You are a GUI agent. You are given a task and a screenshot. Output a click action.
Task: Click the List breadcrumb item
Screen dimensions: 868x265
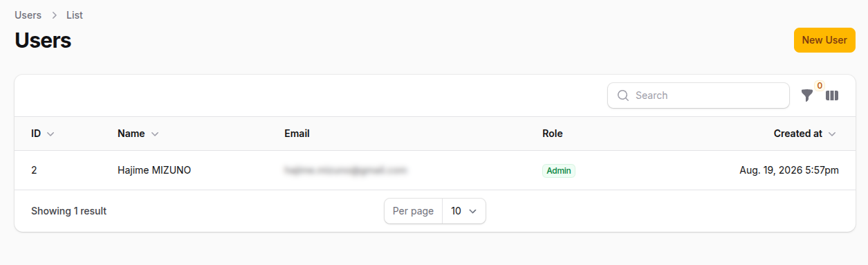click(x=75, y=15)
